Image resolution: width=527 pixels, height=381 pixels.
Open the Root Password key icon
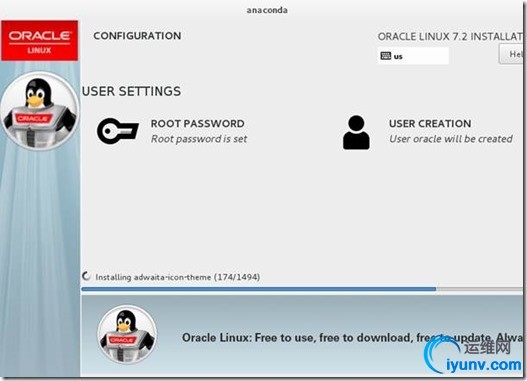pos(118,131)
